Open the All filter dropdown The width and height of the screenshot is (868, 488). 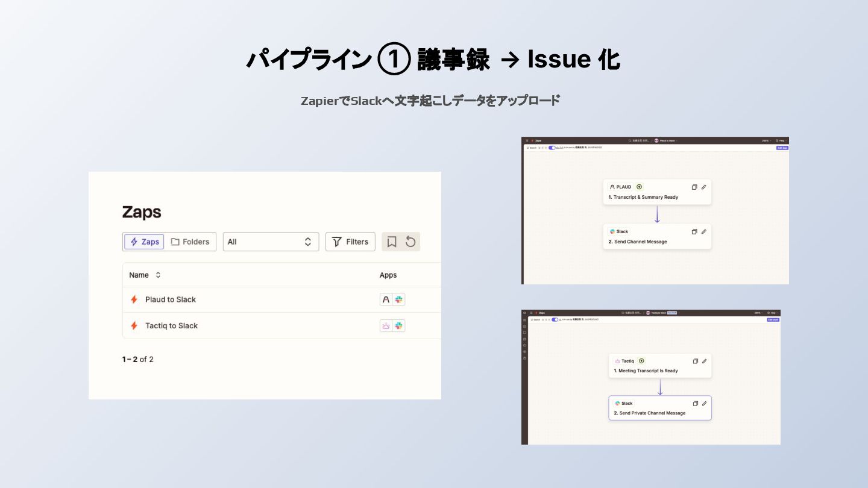tap(271, 242)
